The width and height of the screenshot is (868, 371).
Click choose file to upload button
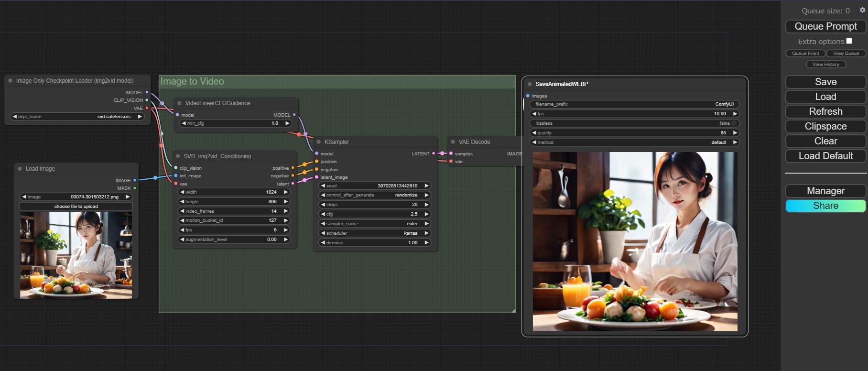(x=76, y=207)
